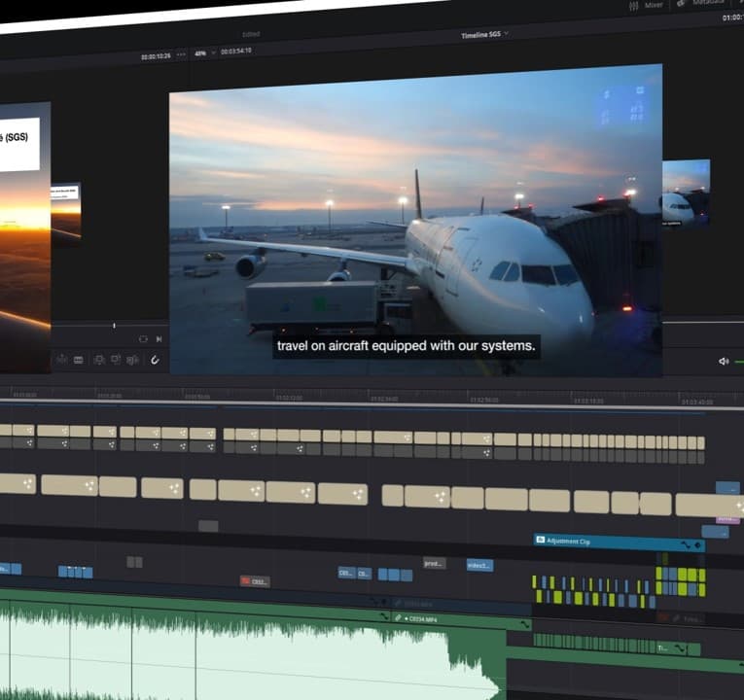Open the Timeline SGS dropdown

click(x=484, y=35)
